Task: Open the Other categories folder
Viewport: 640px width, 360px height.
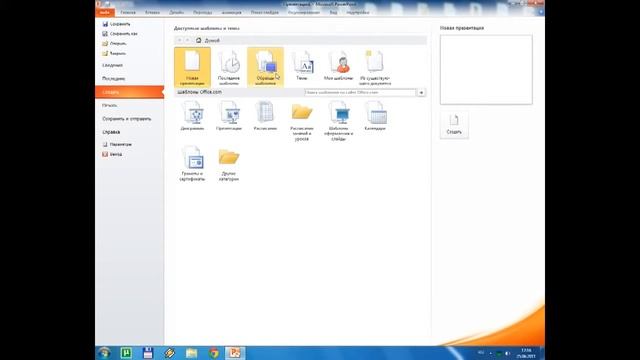Action: pos(229,164)
